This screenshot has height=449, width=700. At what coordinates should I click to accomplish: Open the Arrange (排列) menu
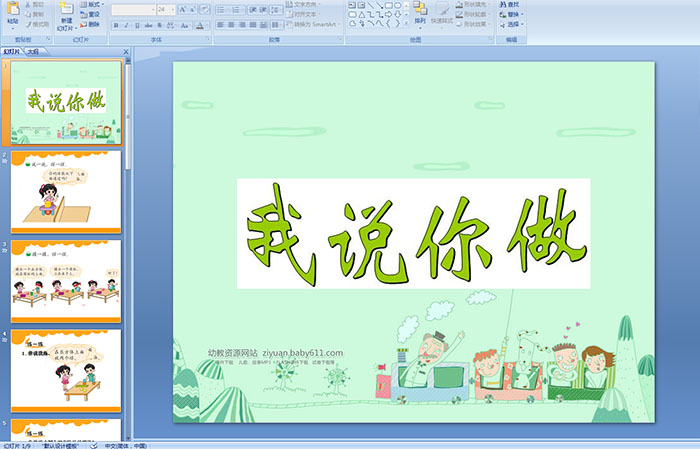pos(420,13)
